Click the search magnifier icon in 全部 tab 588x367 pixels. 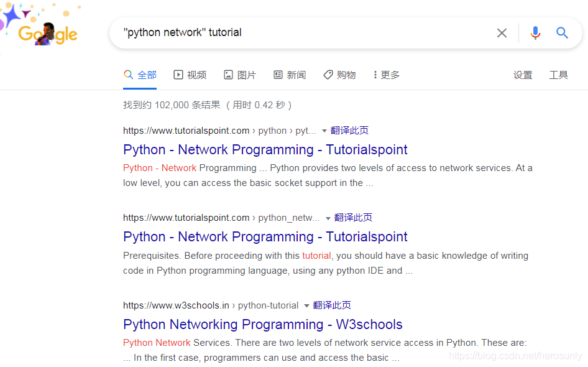128,75
